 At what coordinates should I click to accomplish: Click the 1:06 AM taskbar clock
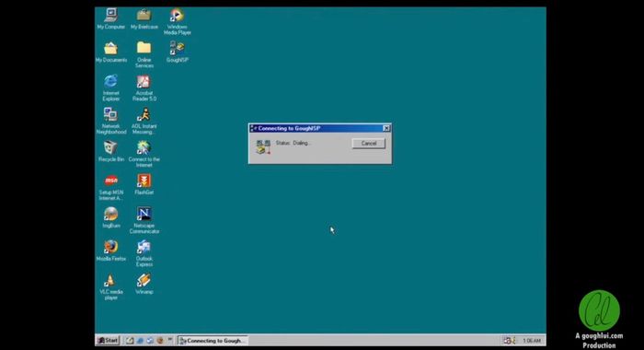pos(532,341)
